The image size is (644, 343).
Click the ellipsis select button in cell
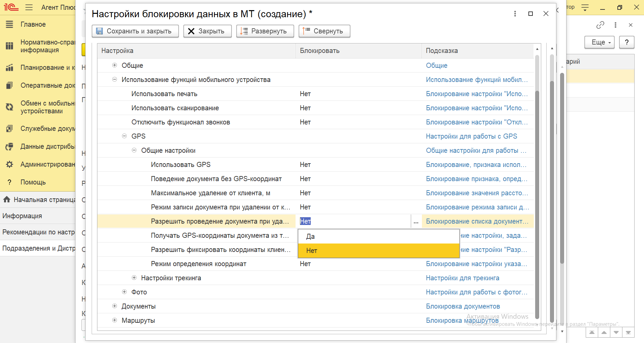point(416,221)
